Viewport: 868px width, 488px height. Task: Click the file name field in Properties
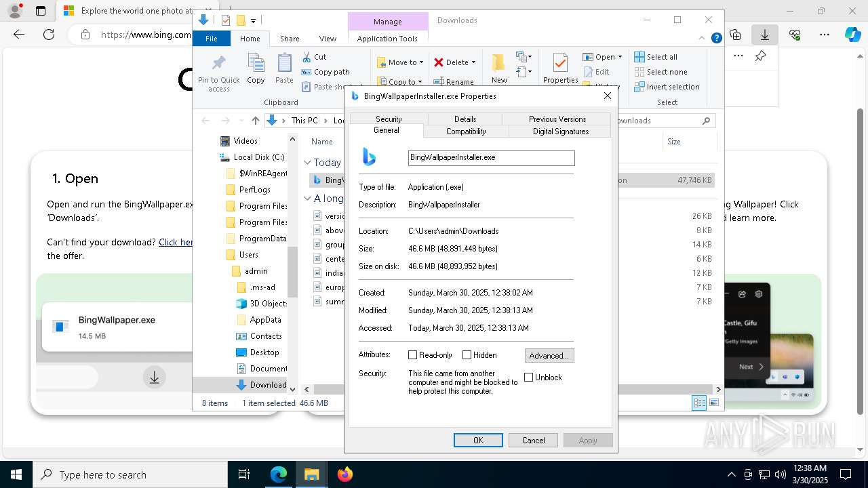pos(492,158)
